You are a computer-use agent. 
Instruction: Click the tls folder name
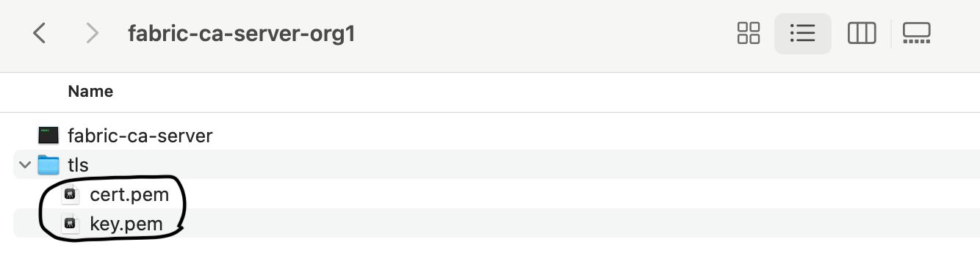[x=78, y=166]
